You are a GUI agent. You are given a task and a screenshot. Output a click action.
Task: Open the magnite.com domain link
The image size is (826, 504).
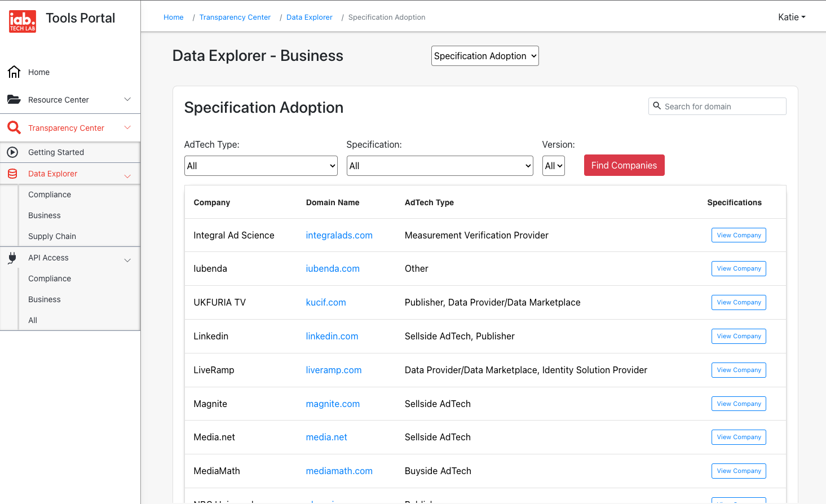pos(333,404)
